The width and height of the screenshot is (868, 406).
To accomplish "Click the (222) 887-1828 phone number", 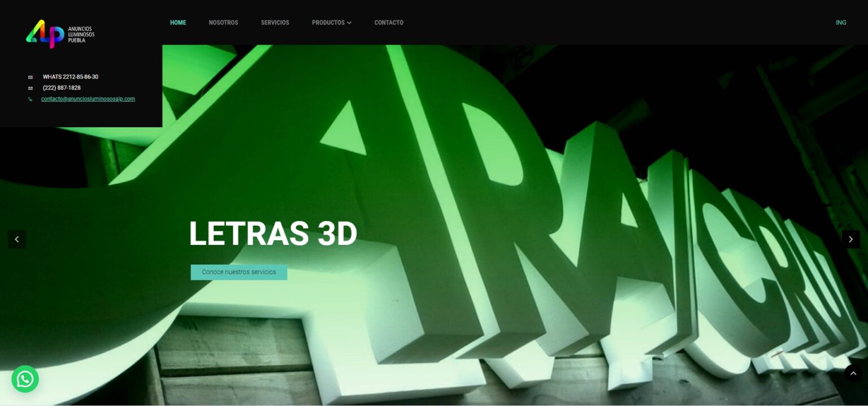I will coord(62,88).
